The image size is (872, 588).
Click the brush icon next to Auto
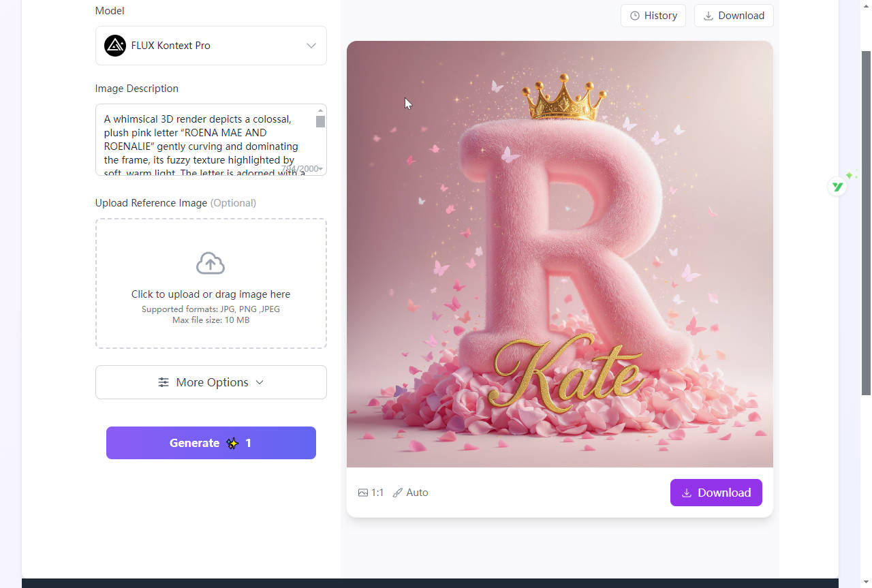tap(398, 493)
